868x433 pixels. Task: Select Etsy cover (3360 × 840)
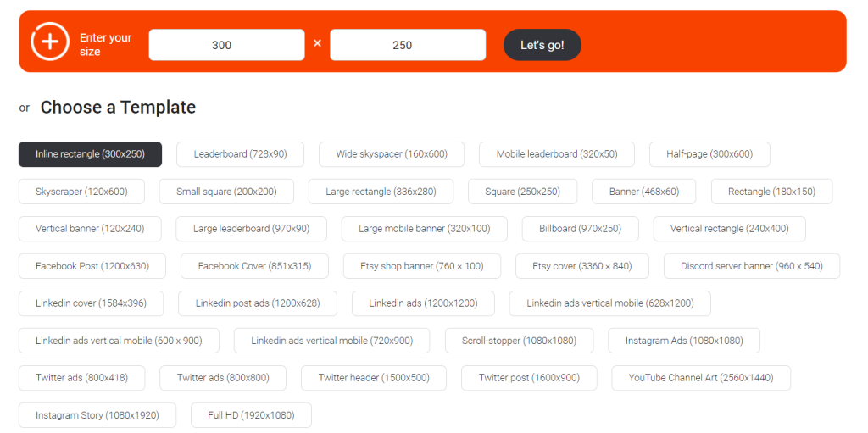pos(582,266)
